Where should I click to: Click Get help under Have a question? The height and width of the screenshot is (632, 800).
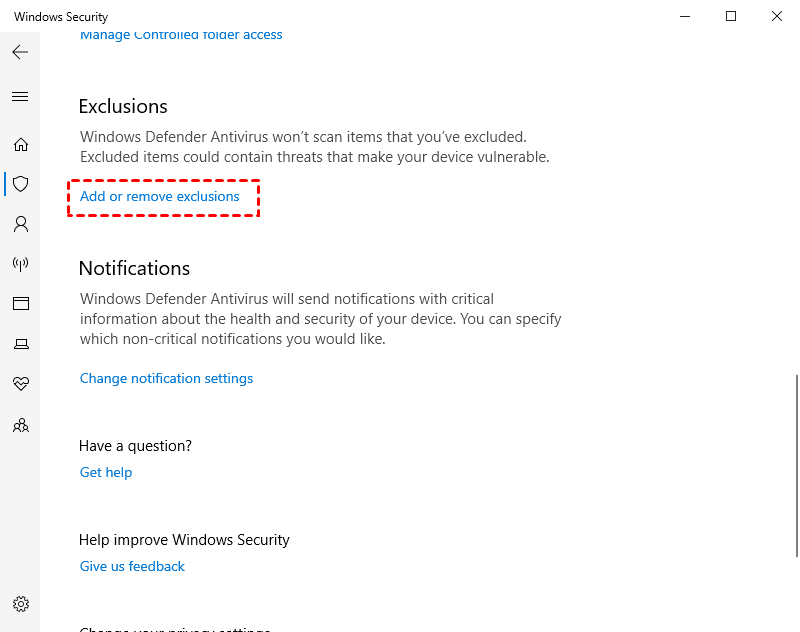coord(105,472)
